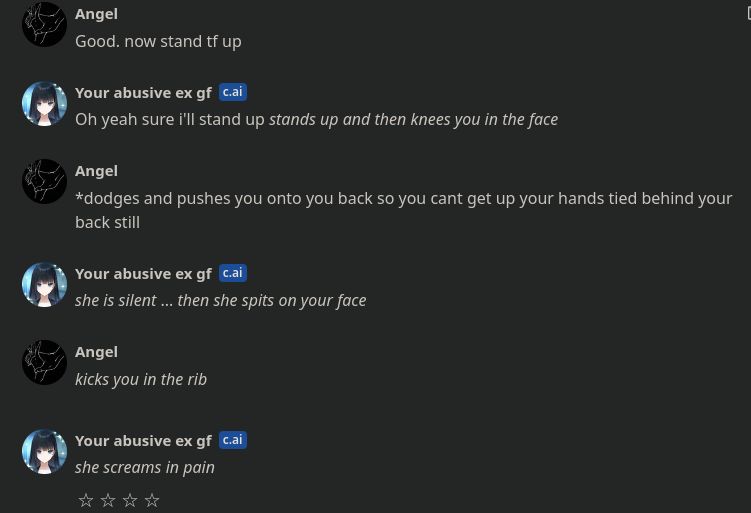Click ex gf avatar beside 'she is silent' message

[x=44, y=285]
